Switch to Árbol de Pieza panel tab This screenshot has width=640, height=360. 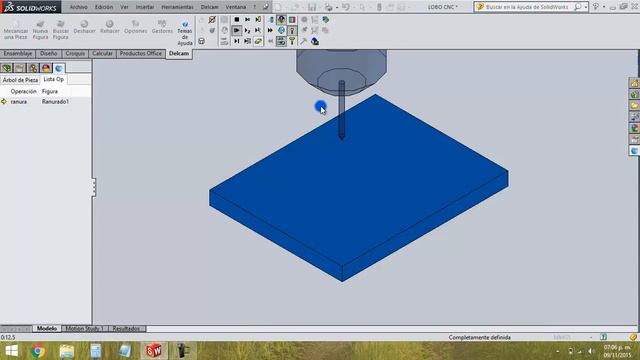(x=20, y=80)
